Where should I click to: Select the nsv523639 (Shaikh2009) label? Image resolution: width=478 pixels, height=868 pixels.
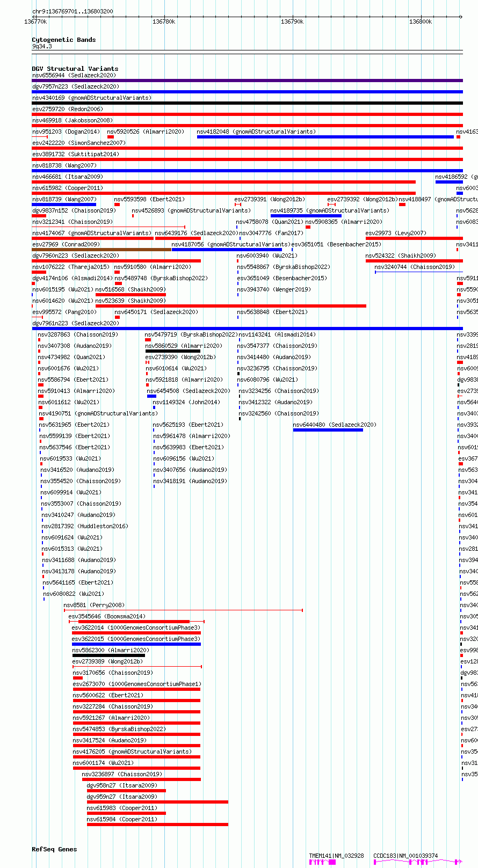[131, 301]
